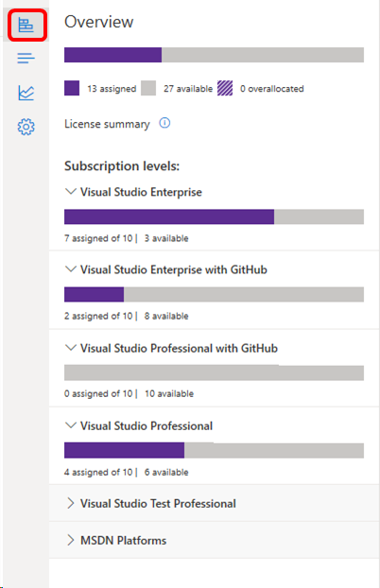The width and height of the screenshot is (380, 588).
Task: Collapse Visual Studio Enterprise section chevron
Action: pos(71,192)
